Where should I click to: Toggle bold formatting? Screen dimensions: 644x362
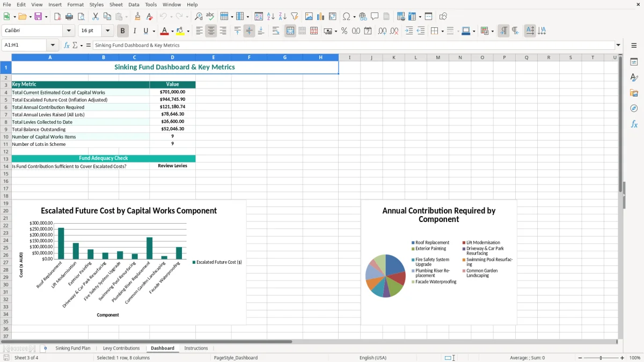122,31
